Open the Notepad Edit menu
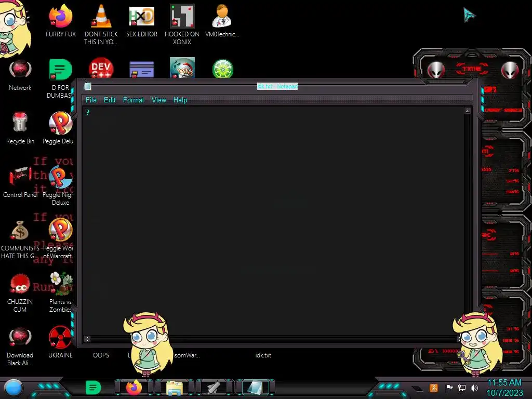Screen dimensions: 532x399 [110, 100]
